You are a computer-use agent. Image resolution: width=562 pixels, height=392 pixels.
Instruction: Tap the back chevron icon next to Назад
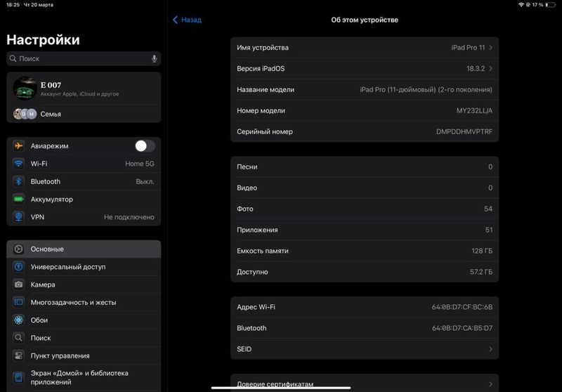tap(175, 20)
